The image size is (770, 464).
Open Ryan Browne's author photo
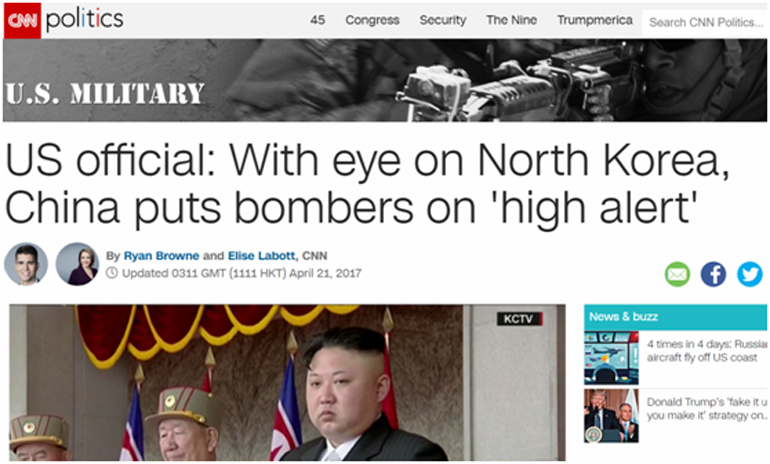(26, 264)
